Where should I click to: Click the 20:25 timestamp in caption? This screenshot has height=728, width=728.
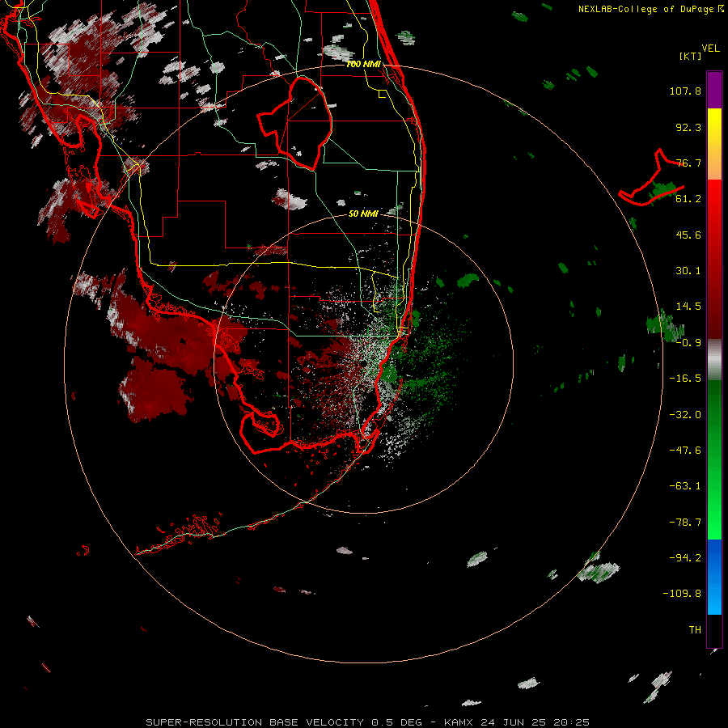click(x=572, y=722)
